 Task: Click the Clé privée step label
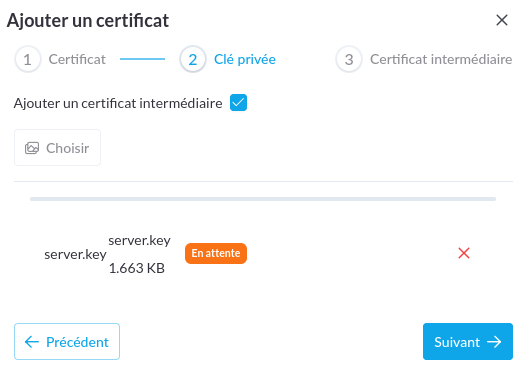coord(245,59)
